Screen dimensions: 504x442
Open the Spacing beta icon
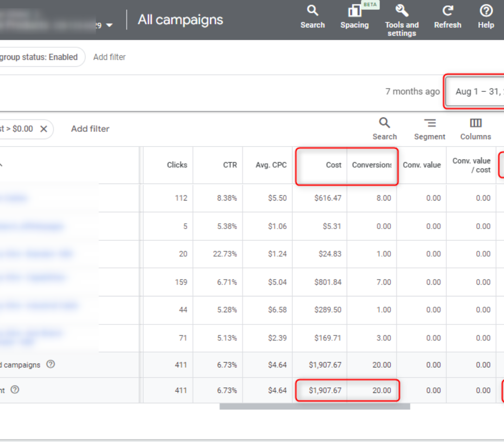click(354, 11)
